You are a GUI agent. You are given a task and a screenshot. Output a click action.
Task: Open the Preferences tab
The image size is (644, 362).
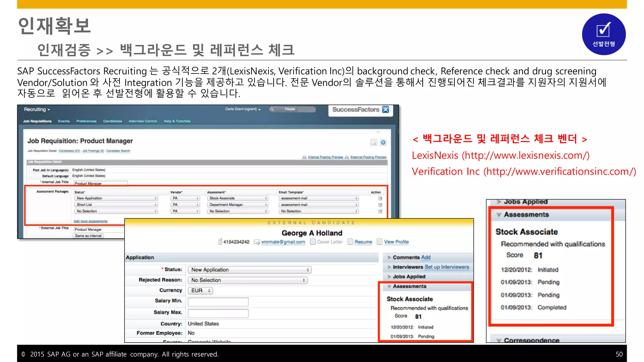pos(86,121)
